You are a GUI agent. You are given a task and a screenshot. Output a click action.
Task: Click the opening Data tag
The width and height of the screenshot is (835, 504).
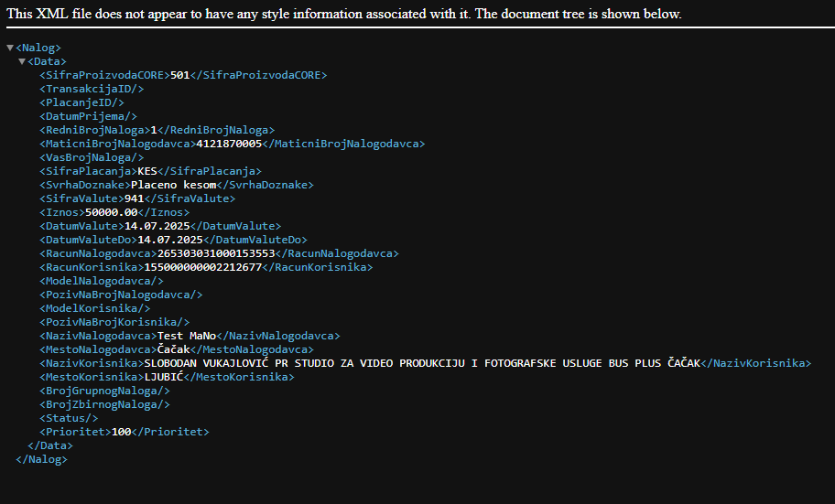click(x=47, y=61)
